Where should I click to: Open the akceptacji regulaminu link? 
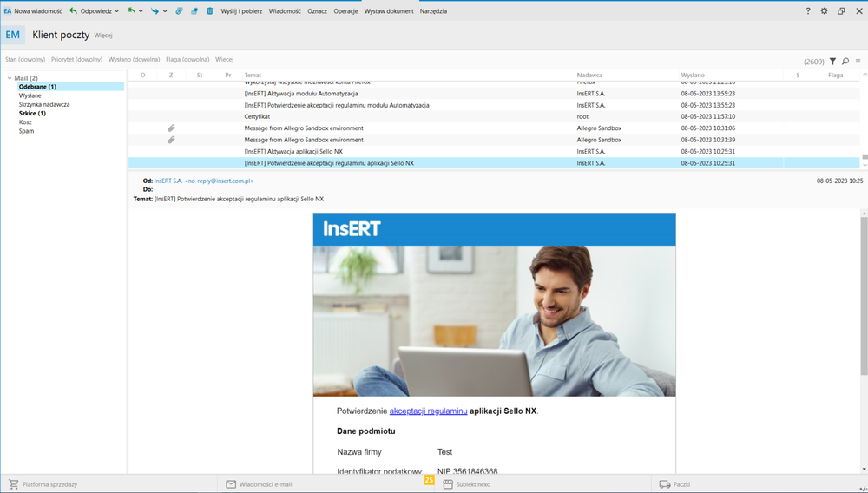pyautogui.click(x=428, y=411)
